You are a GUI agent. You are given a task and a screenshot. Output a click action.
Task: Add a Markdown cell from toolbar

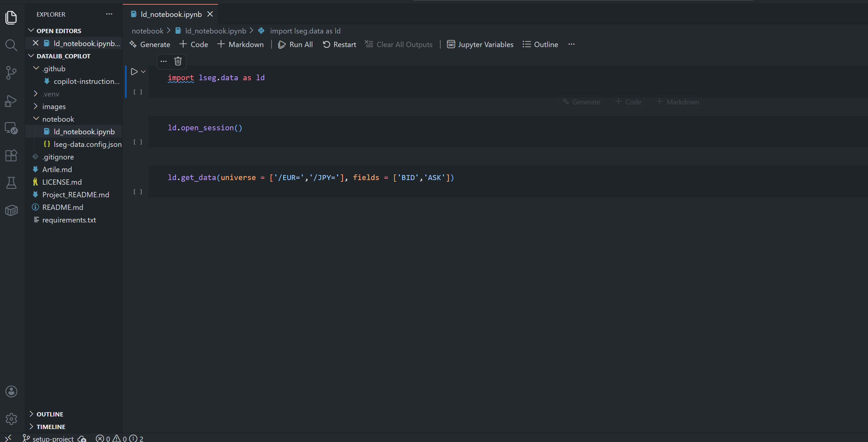[241, 44]
